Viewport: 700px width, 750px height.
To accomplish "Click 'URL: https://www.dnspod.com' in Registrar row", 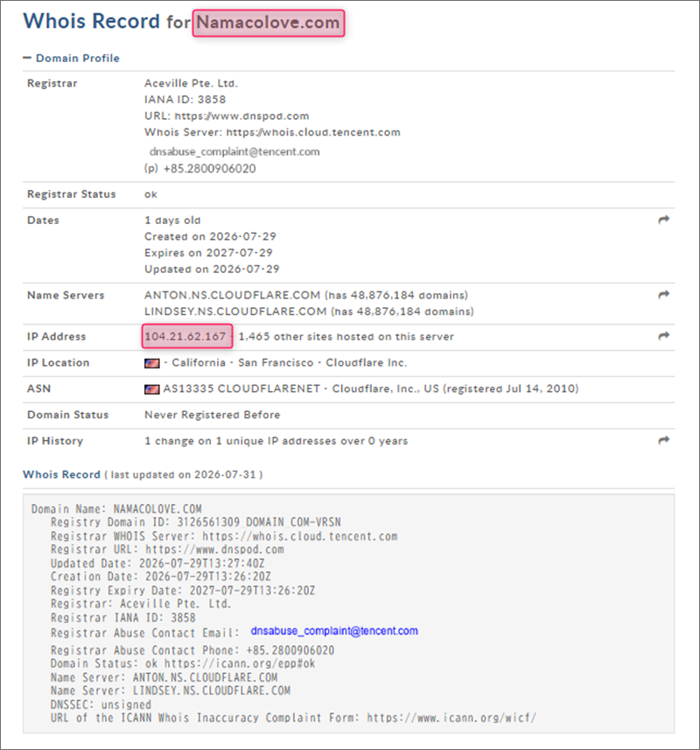I will pyautogui.click(x=227, y=116).
